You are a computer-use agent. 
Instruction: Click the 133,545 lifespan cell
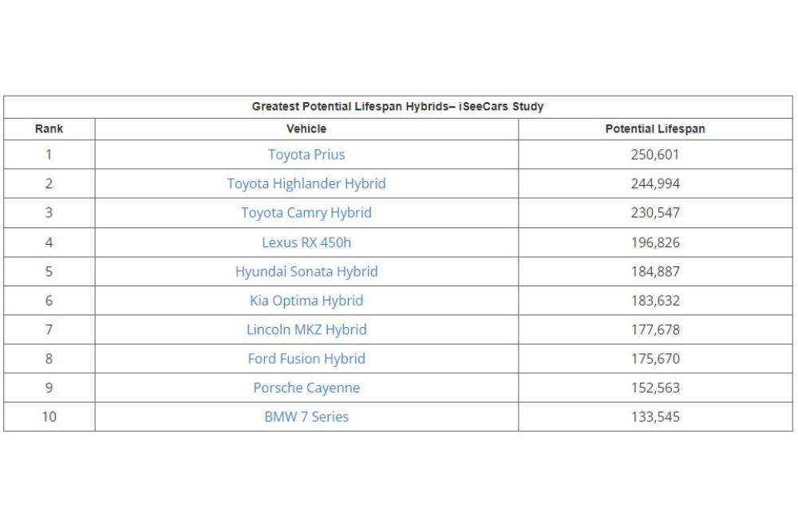(655, 416)
